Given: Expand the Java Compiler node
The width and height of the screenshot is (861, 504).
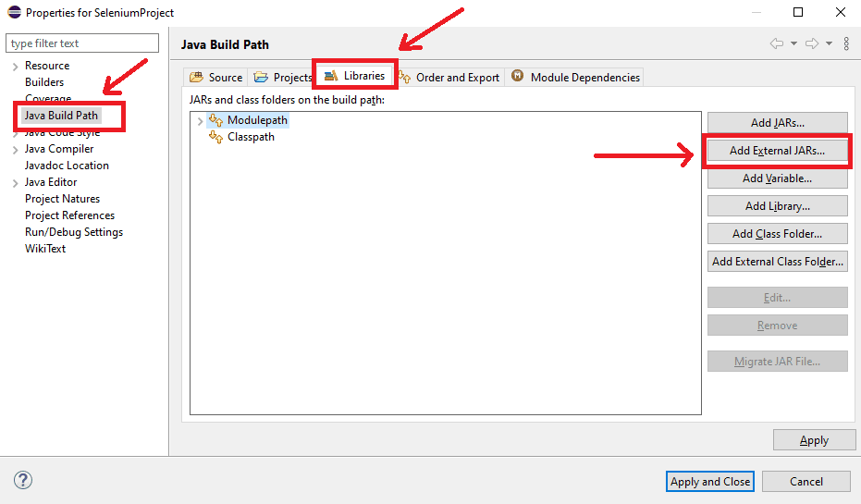Looking at the screenshot, I should tap(15, 150).
